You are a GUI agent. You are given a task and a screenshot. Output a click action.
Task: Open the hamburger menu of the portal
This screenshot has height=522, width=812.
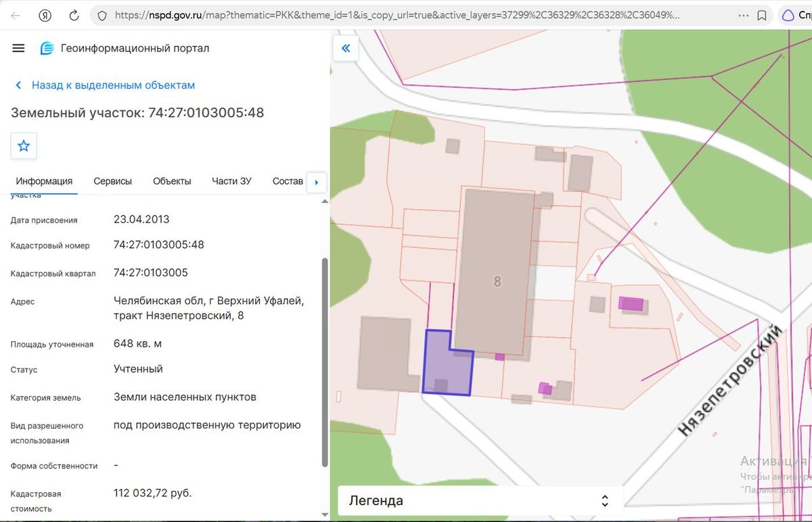(x=19, y=48)
